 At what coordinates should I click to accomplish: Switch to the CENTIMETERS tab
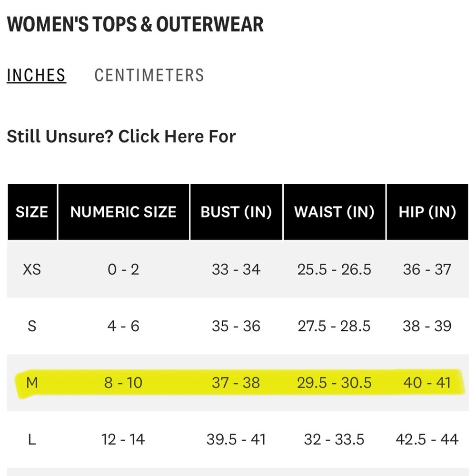coord(149,75)
